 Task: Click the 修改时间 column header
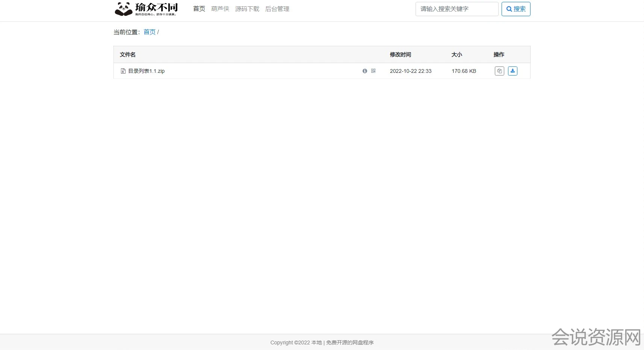[x=400, y=55]
